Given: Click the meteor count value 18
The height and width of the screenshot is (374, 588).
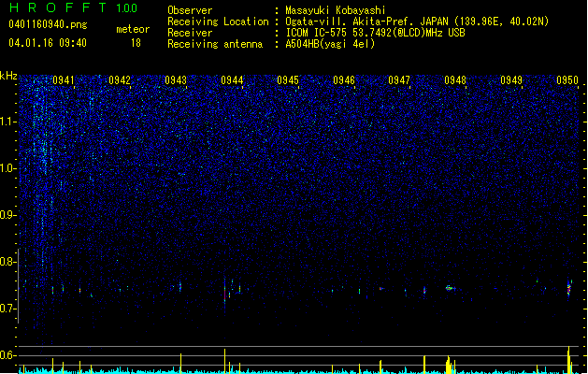Looking at the screenshot, I should point(136,43).
